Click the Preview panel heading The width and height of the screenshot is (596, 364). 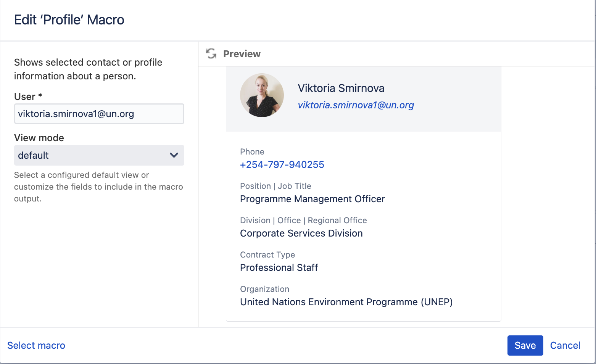242,54
